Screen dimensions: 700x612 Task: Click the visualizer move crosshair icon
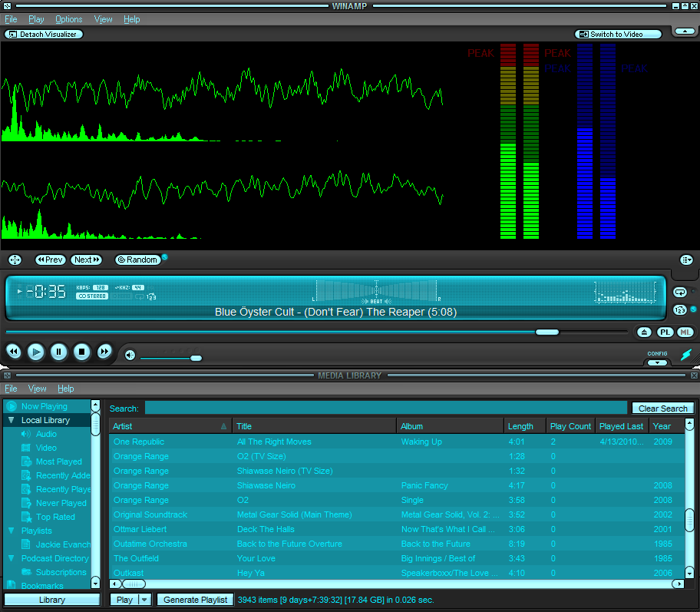(x=15, y=260)
